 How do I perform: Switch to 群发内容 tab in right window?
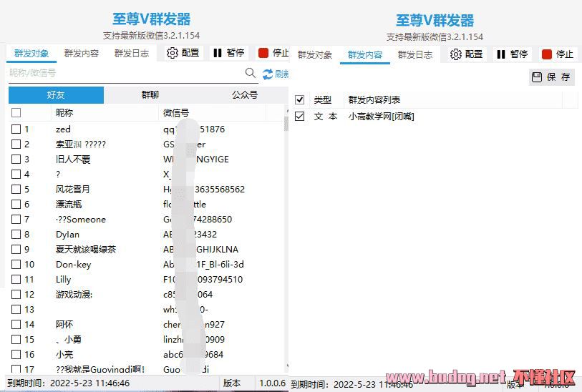365,55
